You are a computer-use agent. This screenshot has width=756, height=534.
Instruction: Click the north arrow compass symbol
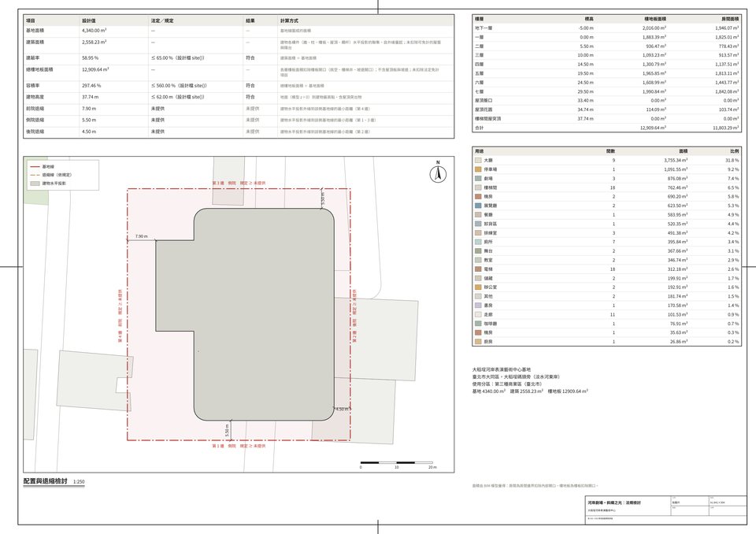click(438, 173)
